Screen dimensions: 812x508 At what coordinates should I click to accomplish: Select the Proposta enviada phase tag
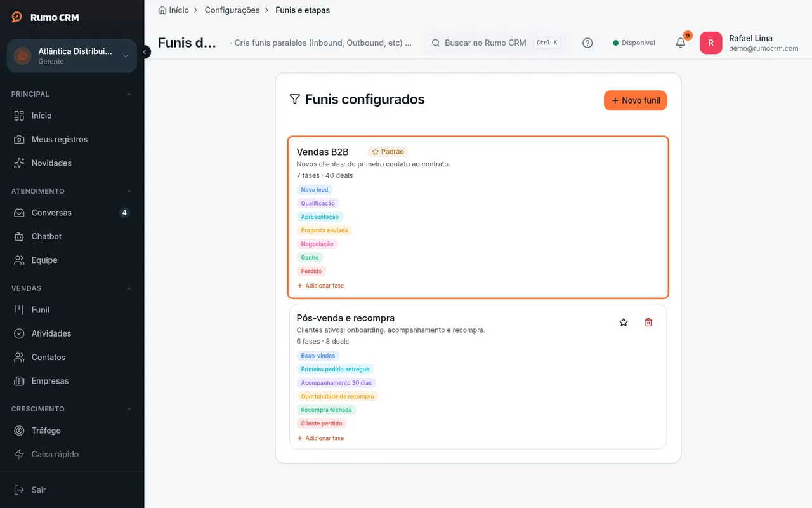click(x=324, y=231)
